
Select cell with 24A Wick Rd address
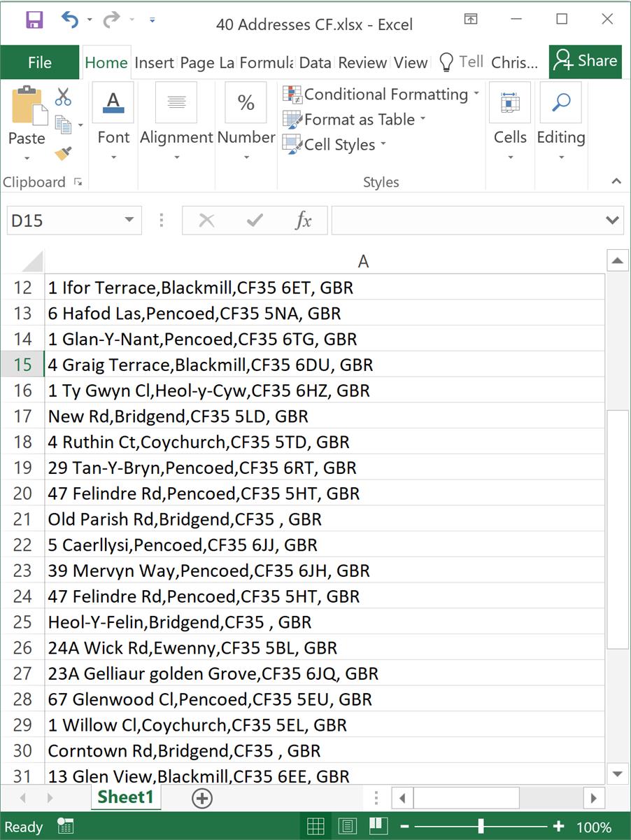[325, 648]
